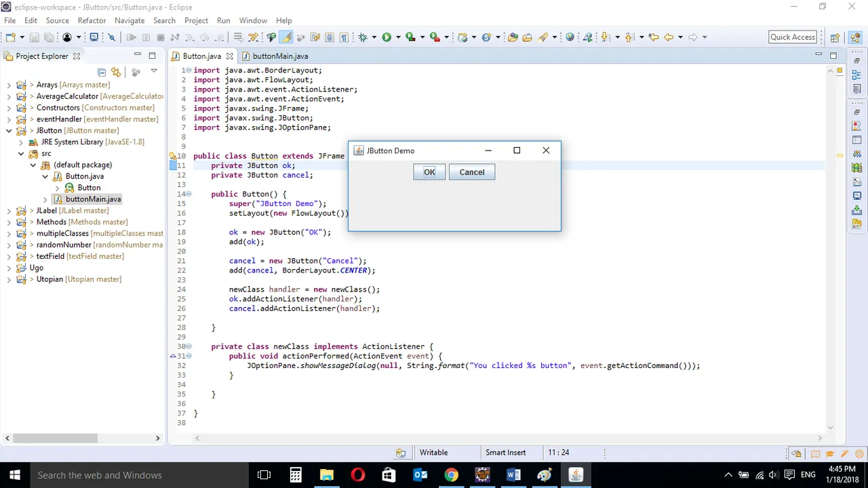This screenshot has width=868, height=488.
Task: Click the Open Perspective icon
Action: (x=835, y=38)
